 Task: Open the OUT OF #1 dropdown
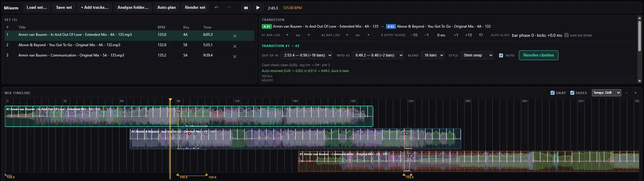click(x=307, y=55)
